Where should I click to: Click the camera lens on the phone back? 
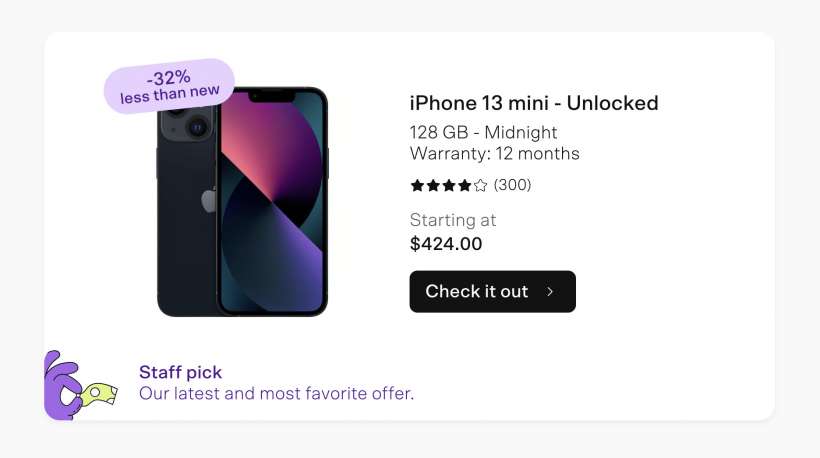coord(197,127)
